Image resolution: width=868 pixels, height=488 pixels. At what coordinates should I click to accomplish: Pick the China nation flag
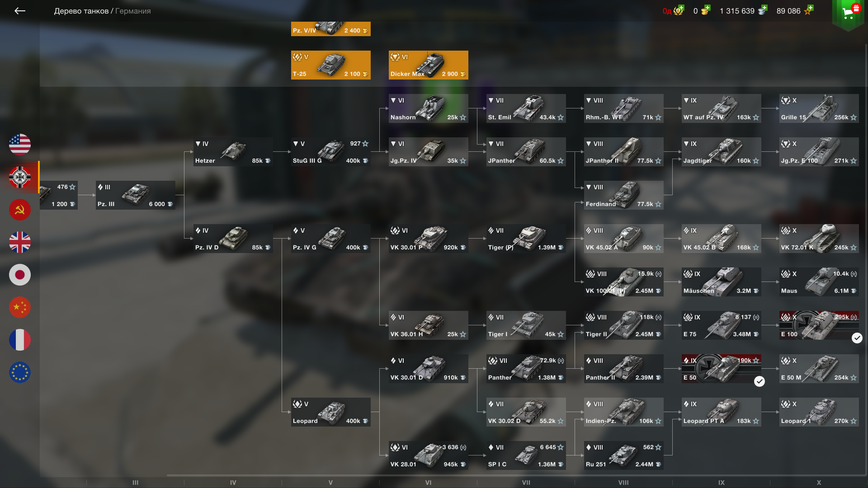tap(20, 307)
